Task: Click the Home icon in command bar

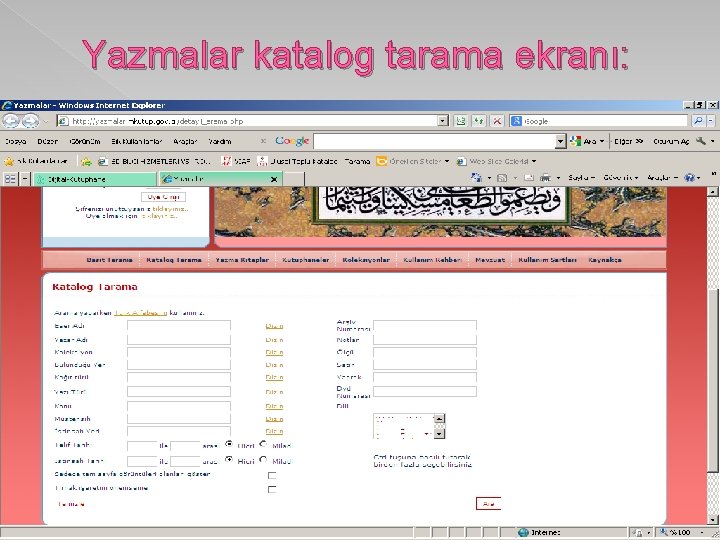Action: coord(476,178)
